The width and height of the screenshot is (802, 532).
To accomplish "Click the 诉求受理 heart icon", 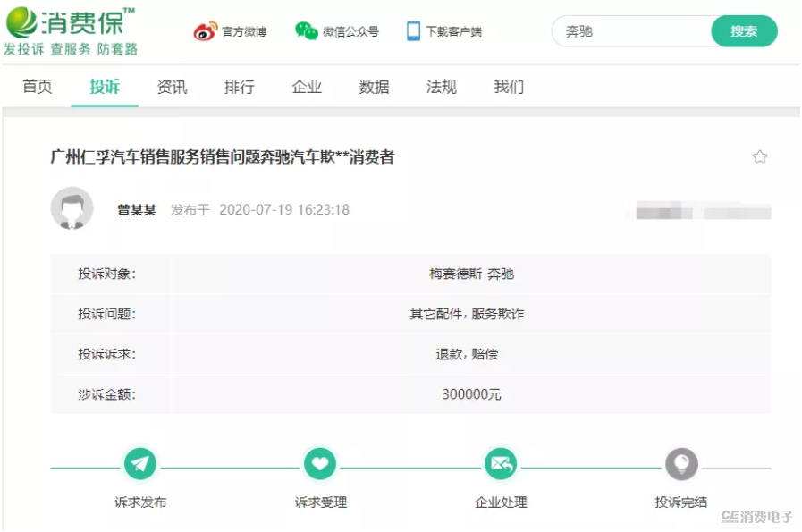I will pyautogui.click(x=320, y=463).
